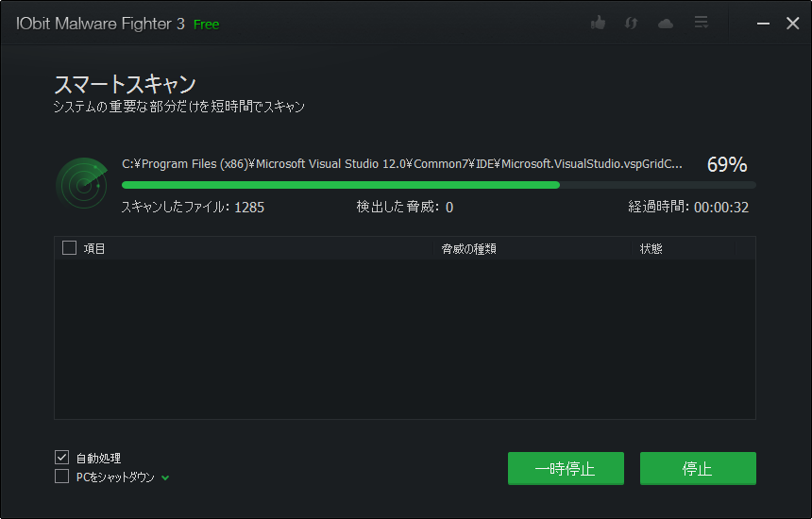Click 検出した脅威: 0 counter
The image size is (812, 519).
point(404,207)
